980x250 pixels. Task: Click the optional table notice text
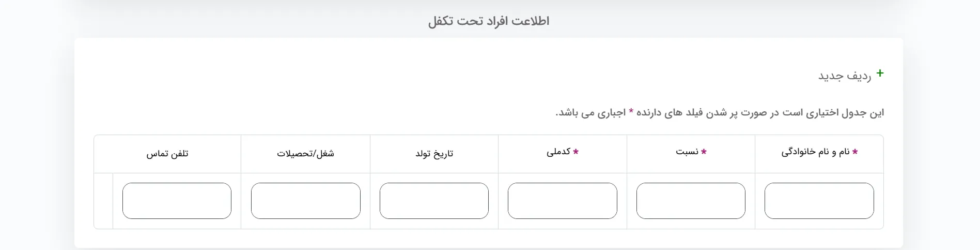(x=720, y=113)
